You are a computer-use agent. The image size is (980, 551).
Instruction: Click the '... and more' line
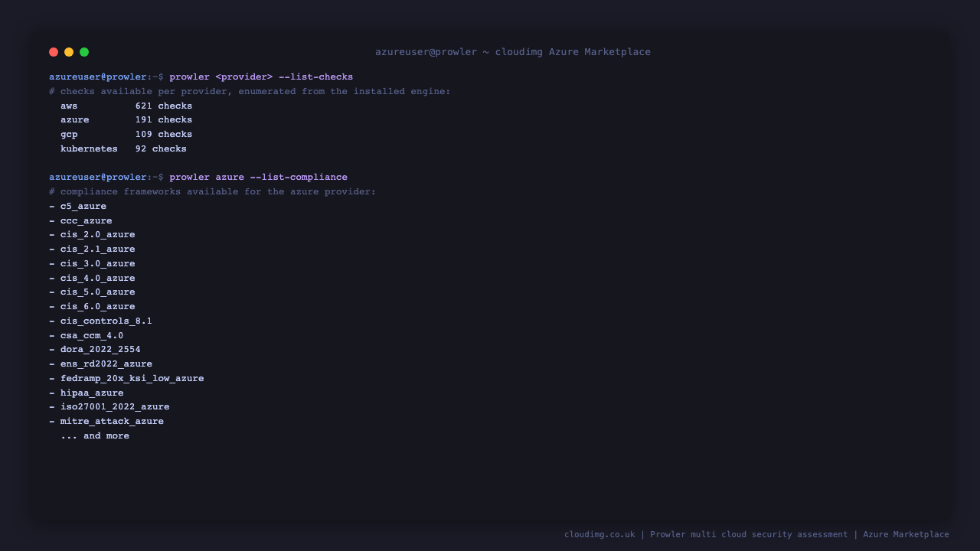point(95,436)
